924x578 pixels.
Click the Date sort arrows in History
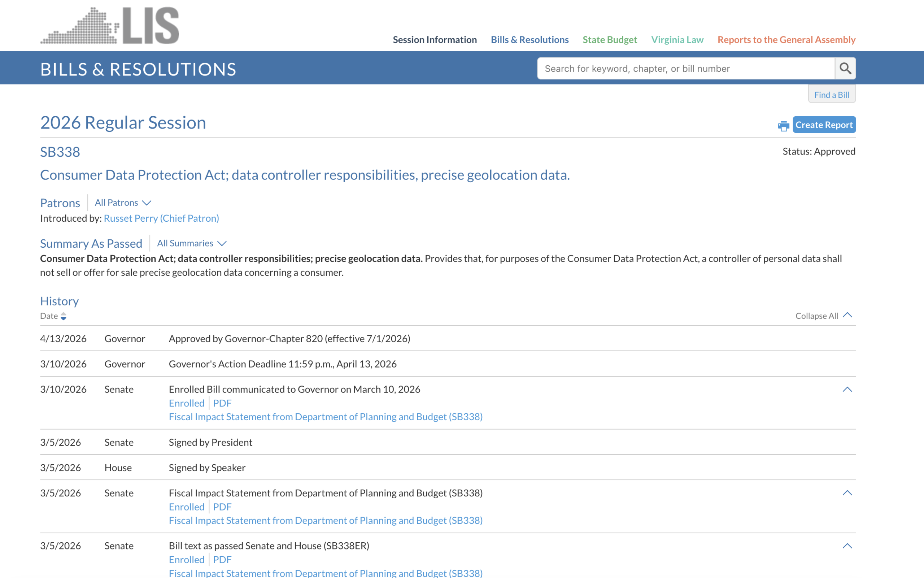click(64, 316)
